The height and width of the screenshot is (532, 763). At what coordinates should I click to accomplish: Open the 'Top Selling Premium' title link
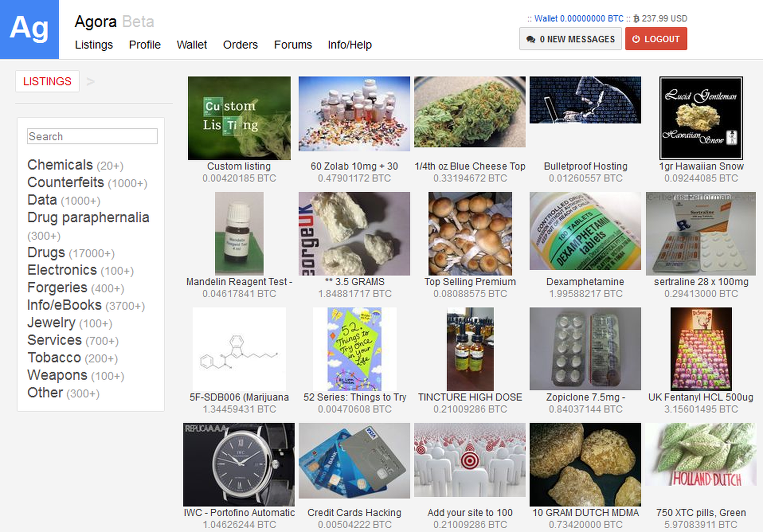(470, 282)
